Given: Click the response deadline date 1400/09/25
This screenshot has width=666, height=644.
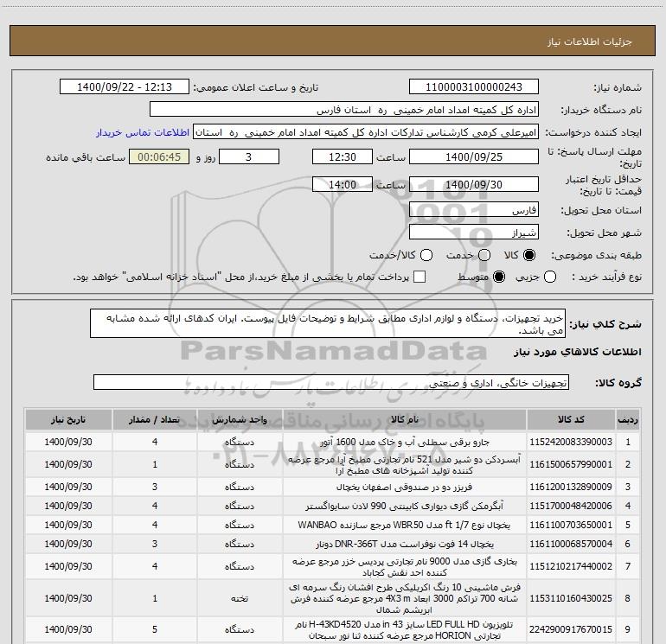Looking at the screenshot, I should point(474,156).
